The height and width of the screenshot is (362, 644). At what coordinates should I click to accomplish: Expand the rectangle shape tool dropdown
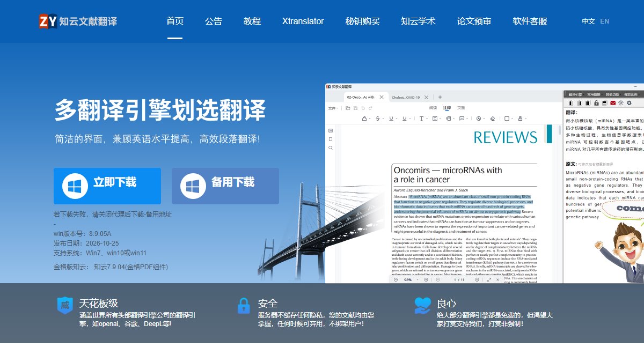[512, 119]
